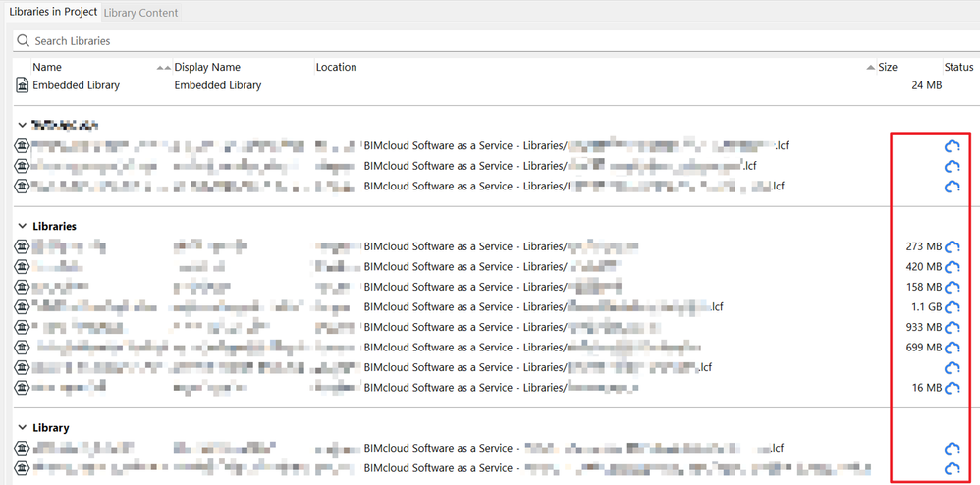Click cloud status icon next to 933 MB
Screen dimensions: 980x485
pyautogui.click(x=952, y=328)
